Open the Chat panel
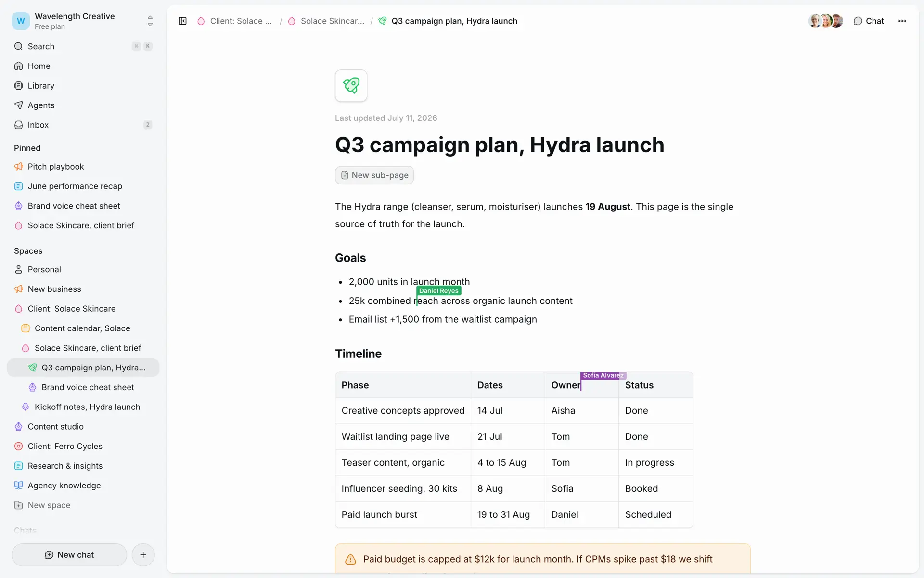The height and width of the screenshot is (578, 924). tap(869, 21)
